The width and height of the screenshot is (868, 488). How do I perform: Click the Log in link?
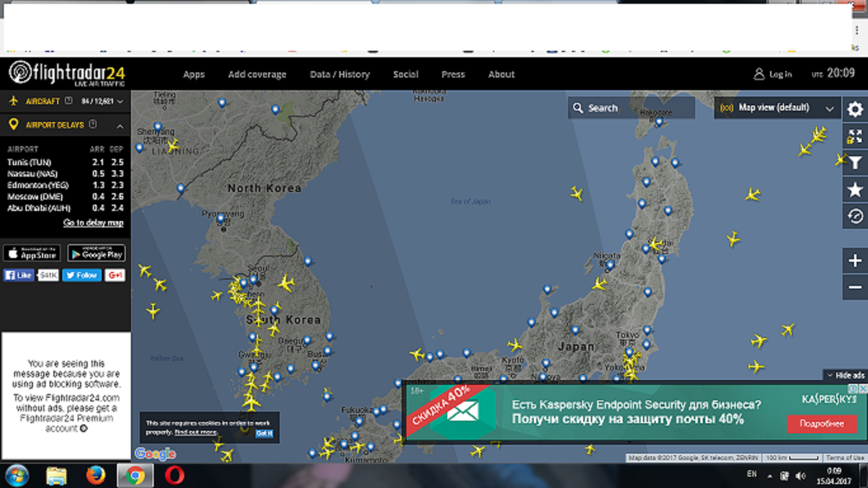773,74
